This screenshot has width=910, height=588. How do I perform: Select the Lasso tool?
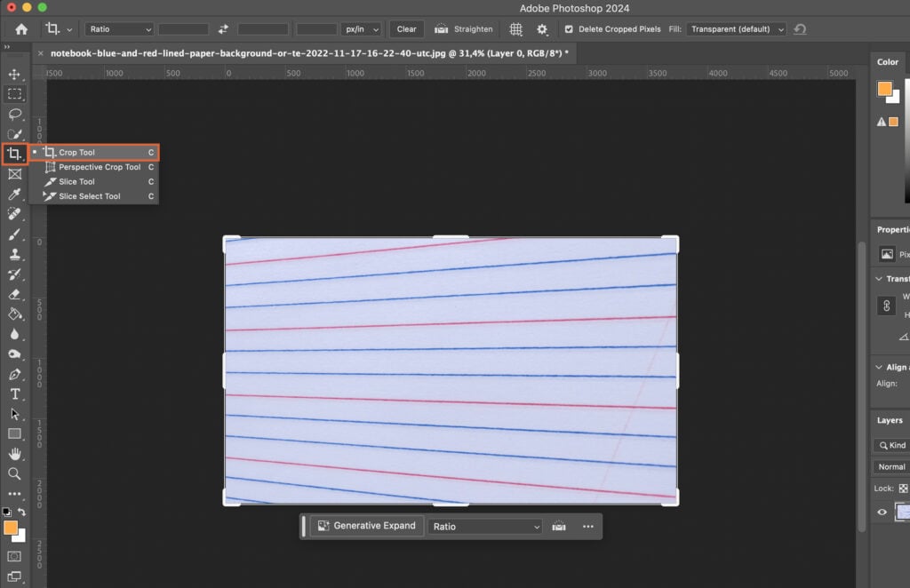[14, 114]
